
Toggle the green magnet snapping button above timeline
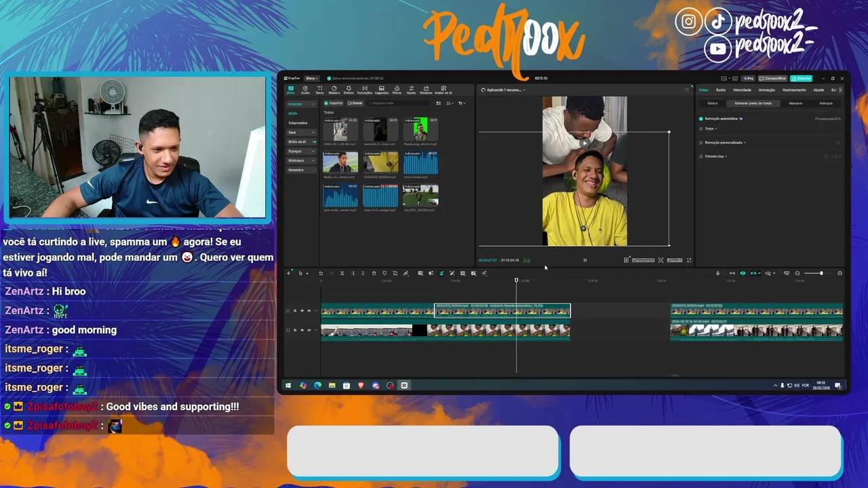pos(743,273)
